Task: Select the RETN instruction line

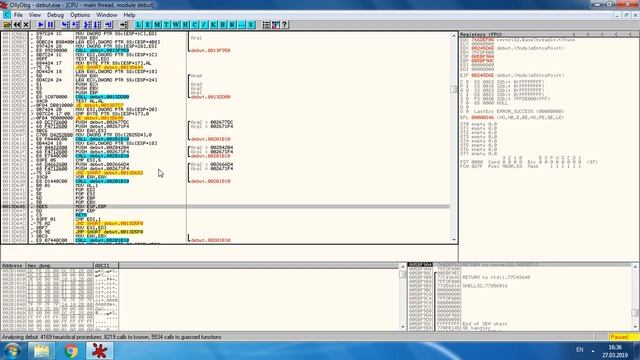Action: tap(81, 215)
